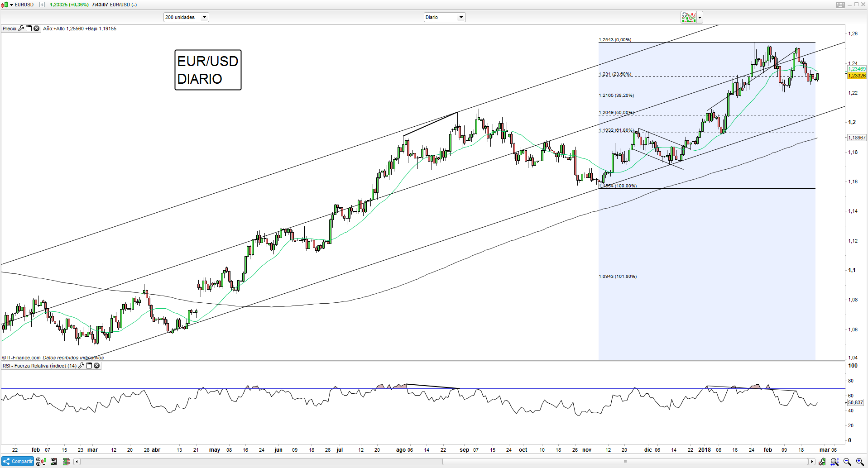Open the candlestick chart menu beside EURUSD
868x468 pixels.
(4, 5)
